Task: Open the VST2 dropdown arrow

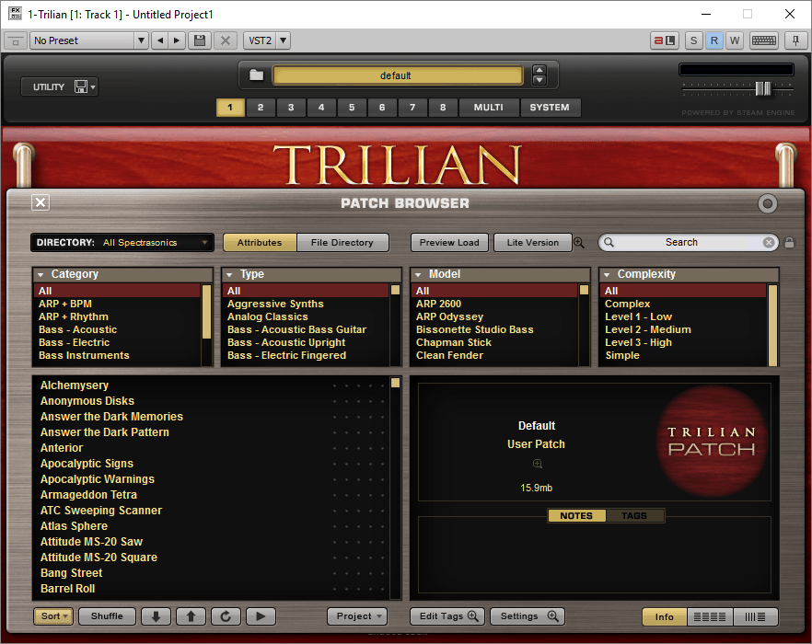Action: point(283,40)
